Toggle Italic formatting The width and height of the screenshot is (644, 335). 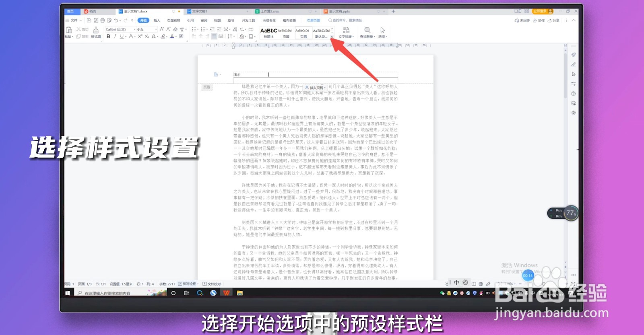[115, 36]
